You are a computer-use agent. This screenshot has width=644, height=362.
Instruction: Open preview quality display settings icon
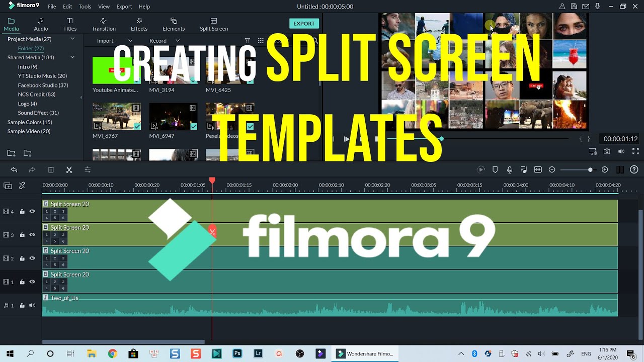593,151
